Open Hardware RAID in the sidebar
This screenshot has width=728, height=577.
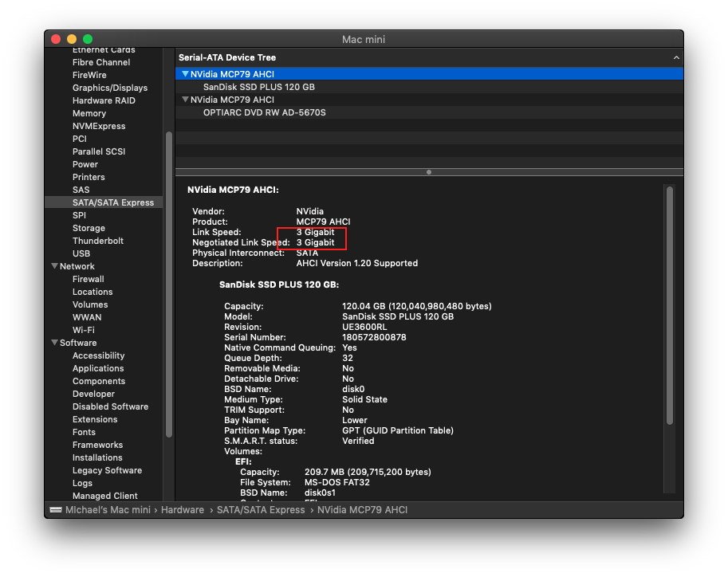click(104, 100)
